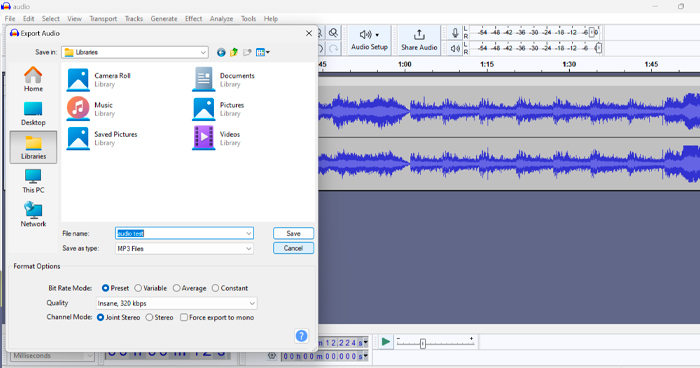Go back to last folder visited
This screenshot has width=700, height=368.
coord(221,53)
